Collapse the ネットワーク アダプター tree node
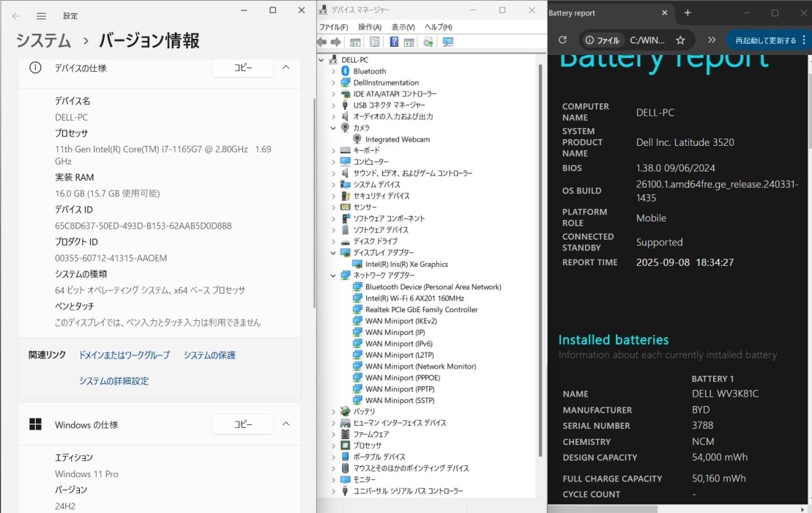The width and height of the screenshot is (812, 513). 333,276
